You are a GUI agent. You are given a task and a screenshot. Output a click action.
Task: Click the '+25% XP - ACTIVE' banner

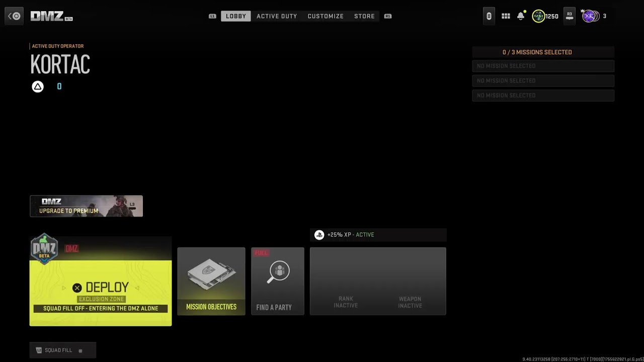pos(378,235)
